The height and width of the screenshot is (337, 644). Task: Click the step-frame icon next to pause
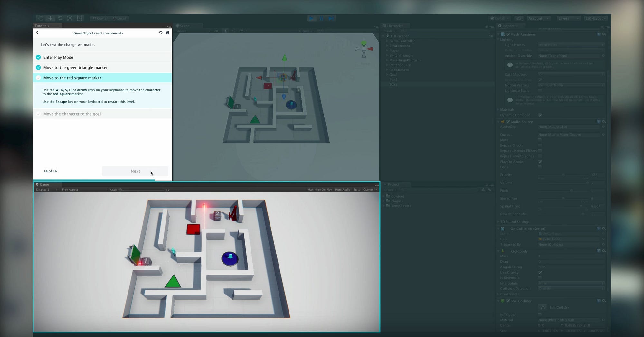331,18
